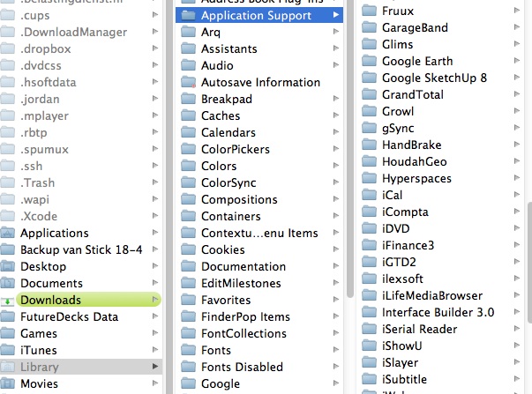532x394 pixels.
Task: Click the Caches folder icon
Action: click(x=188, y=116)
